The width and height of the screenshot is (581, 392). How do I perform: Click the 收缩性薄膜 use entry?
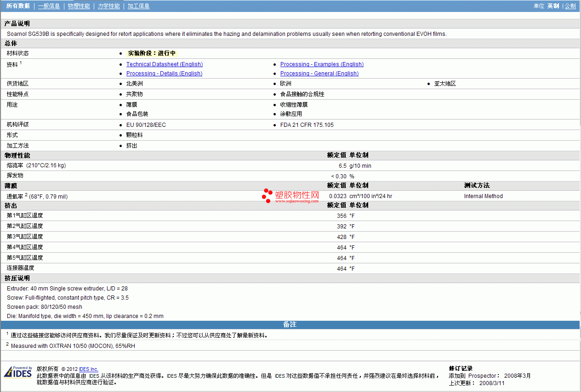point(294,105)
